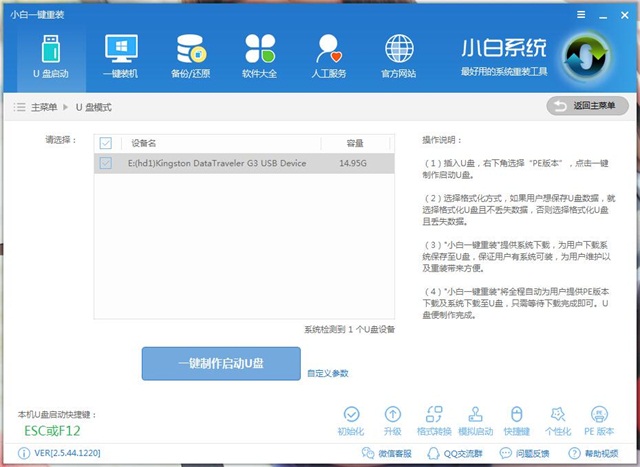The image size is (640, 467).
Task: Open 微信客服 support
Action: tap(387, 453)
